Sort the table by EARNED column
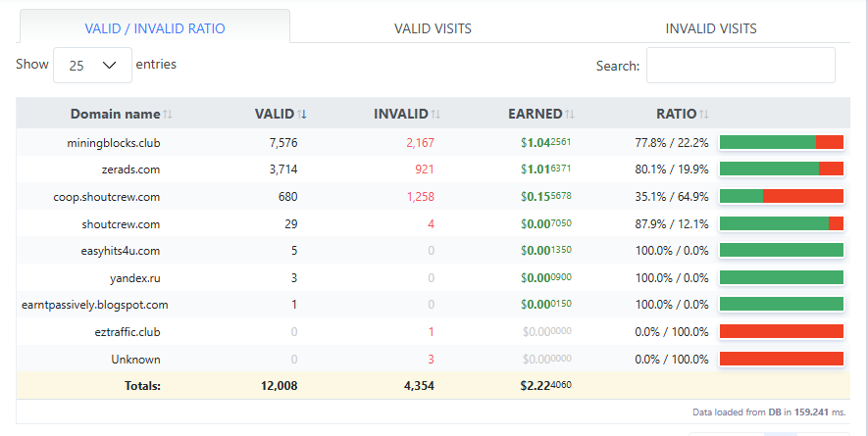Screen dimensions: 868x436 [540, 114]
